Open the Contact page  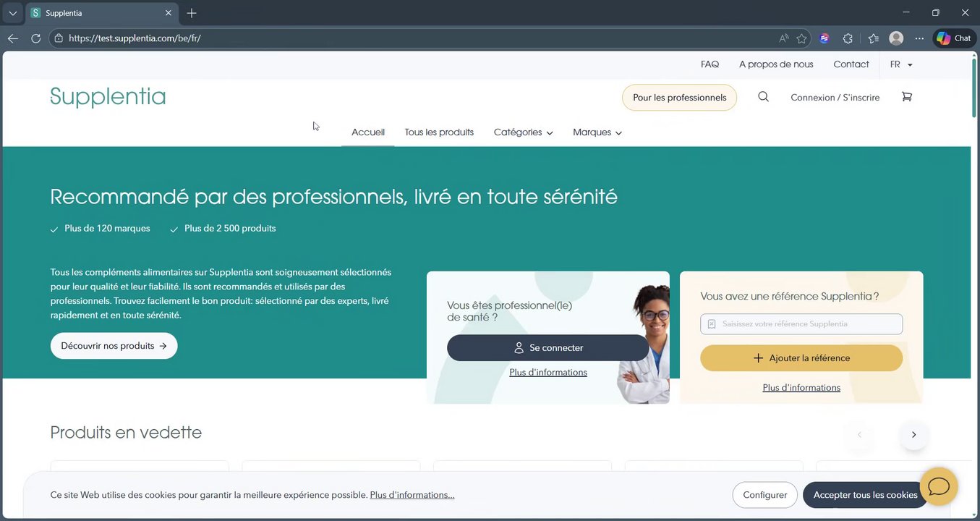851,64
